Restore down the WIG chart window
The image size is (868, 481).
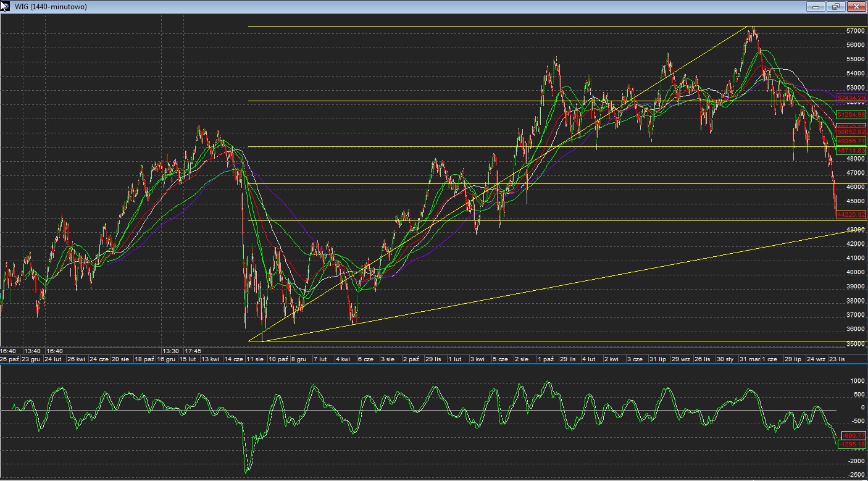coord(836,7)
